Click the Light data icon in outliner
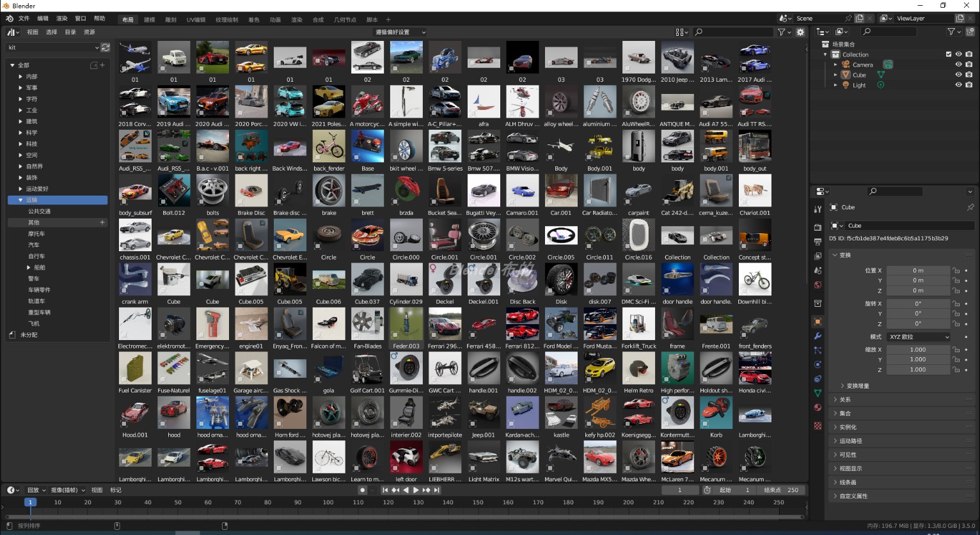 pyautogui.click(x=881, y=85)
